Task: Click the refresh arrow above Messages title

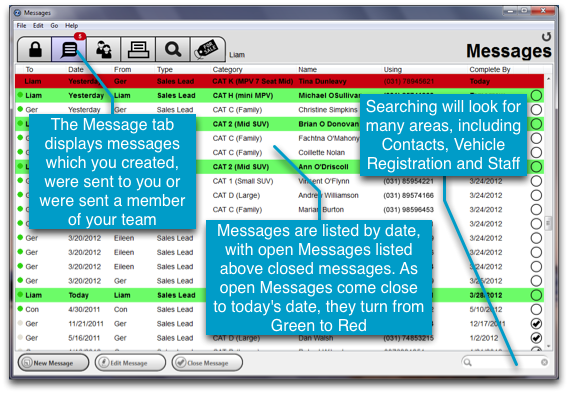Action: pos(546,36)
